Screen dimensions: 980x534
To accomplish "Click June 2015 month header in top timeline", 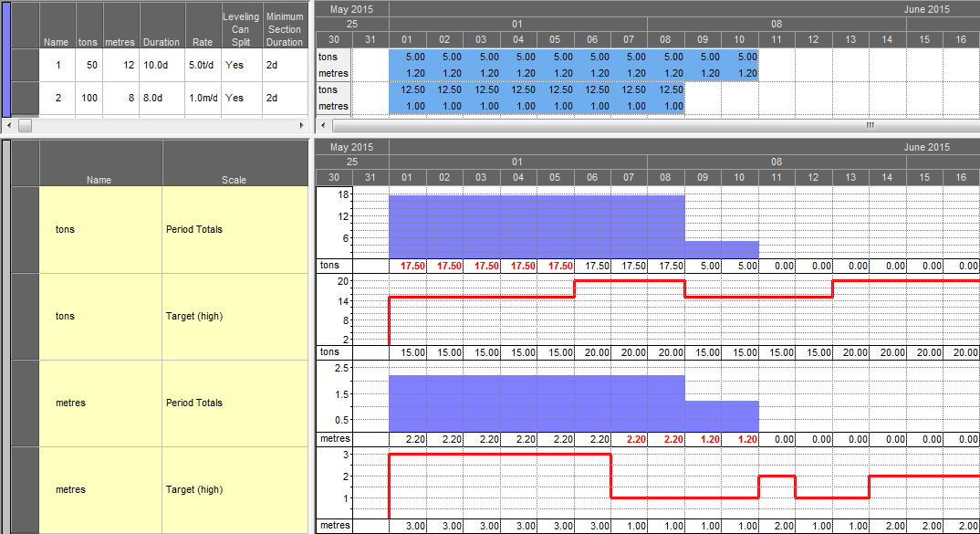I will pos(926,9).
